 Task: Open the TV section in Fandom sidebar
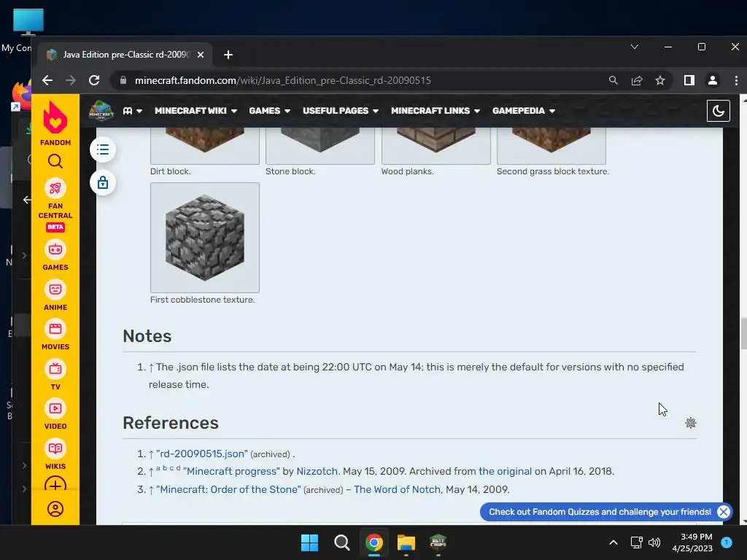(55, 375)
